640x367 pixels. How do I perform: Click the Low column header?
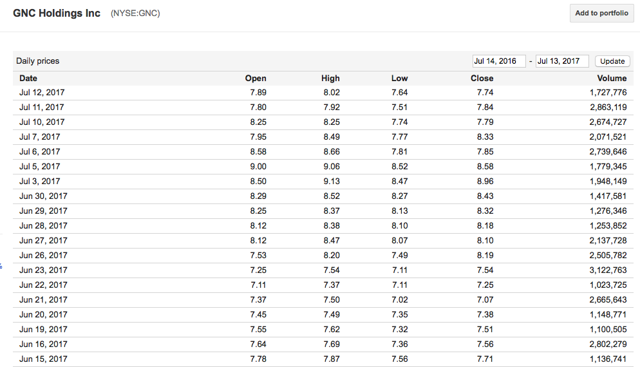pyautogui.click(x=399, y=78)
